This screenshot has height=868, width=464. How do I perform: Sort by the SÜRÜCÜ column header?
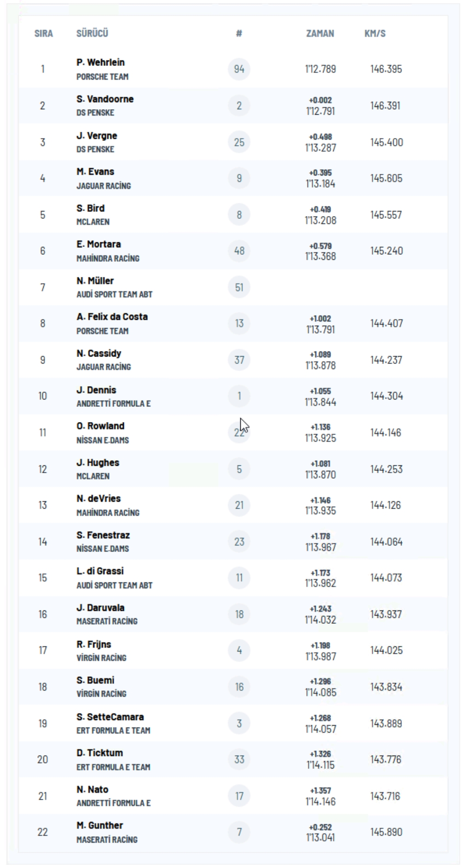tap(92, 33)
